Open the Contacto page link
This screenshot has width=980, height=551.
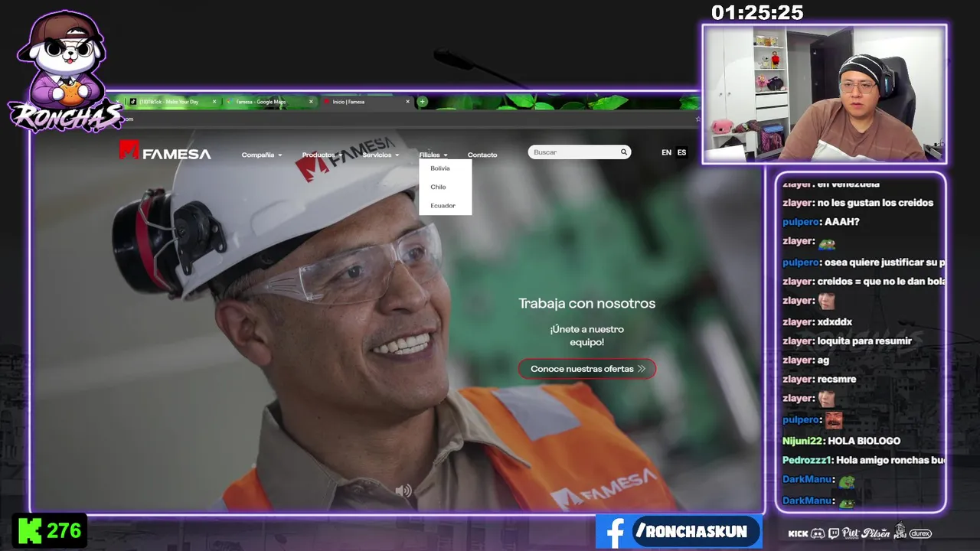[482, 155]
